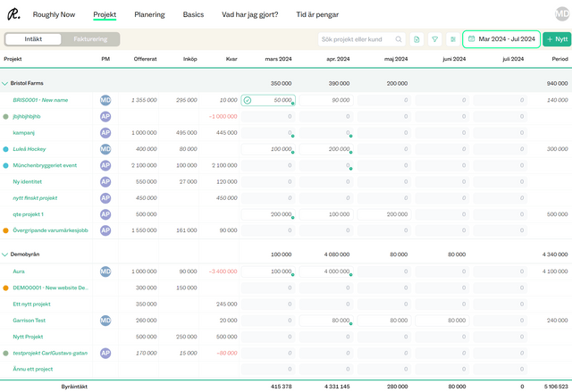Screen dimensions: 572x392
Task: Open the Ännu ett project link
Action: coord(33,369)
